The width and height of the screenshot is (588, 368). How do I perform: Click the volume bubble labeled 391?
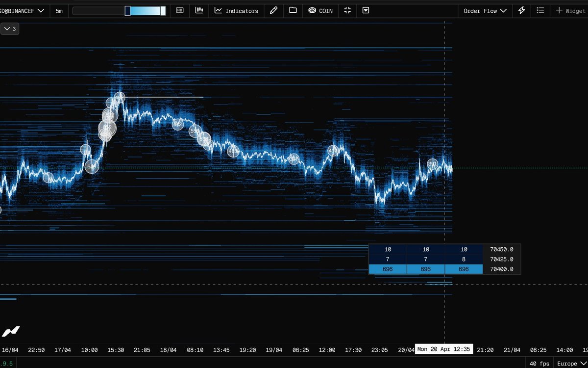click(x=432, y=164)
